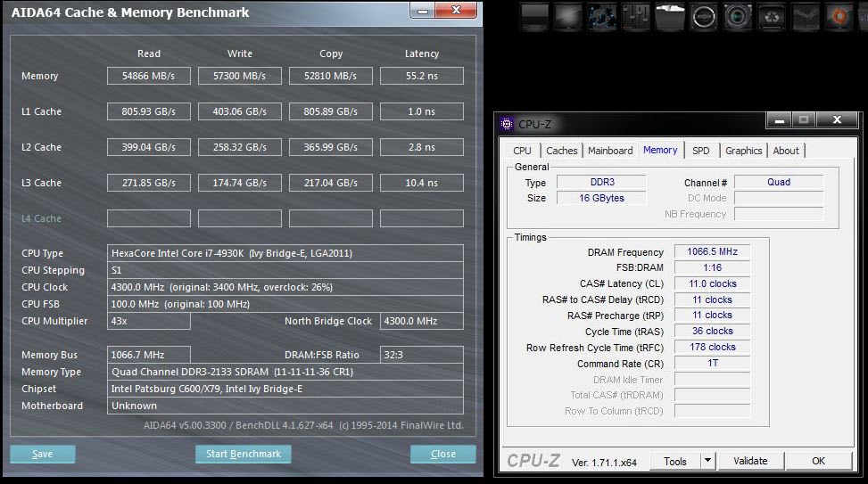Click the DRAM Frequency 1066.5 MHz value
Image resolution: width=868 pixels, height=484 pixels.
pyautogui.click(x=713, y=251)
